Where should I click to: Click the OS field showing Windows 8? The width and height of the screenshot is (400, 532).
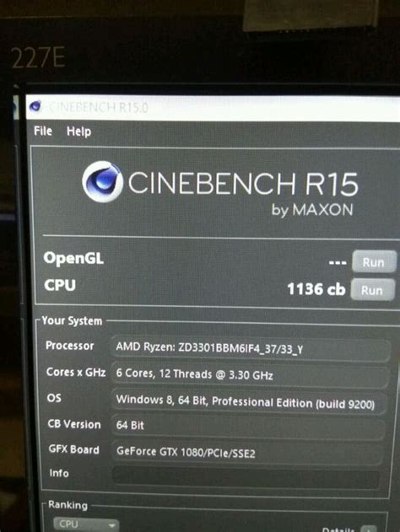(x=249, y=401)
